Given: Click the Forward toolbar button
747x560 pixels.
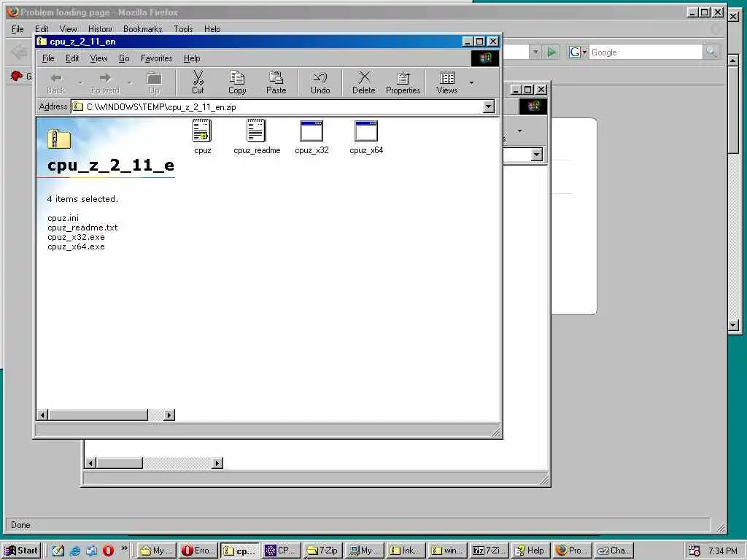Looking at the screenshot, I should [x=105, y=82].
